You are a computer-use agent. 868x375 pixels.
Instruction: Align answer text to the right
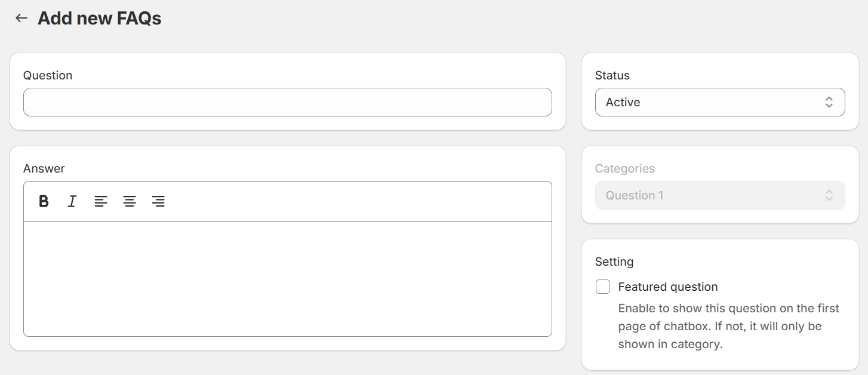tap(158, 201)
